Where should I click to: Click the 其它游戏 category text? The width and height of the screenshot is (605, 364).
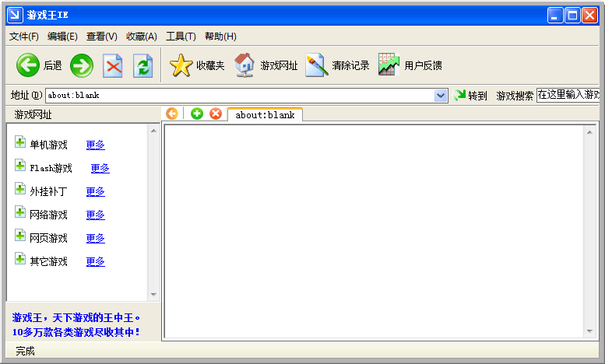(48, 262)
